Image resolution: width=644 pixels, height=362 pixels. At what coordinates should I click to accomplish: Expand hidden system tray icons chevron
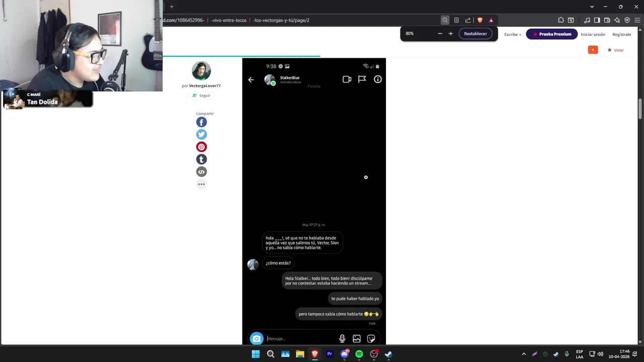524,354
